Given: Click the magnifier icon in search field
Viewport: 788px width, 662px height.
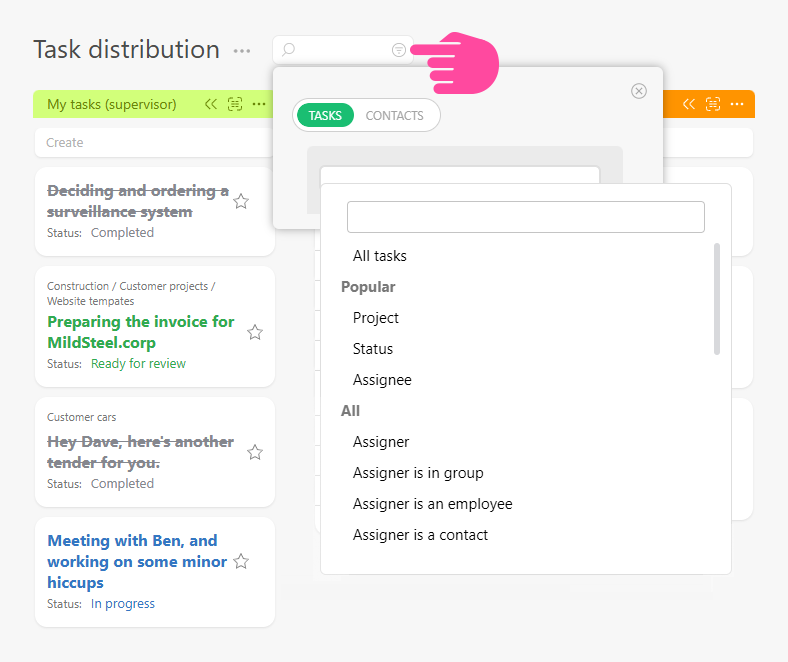Looking at the screenshot, I should 288,50.
